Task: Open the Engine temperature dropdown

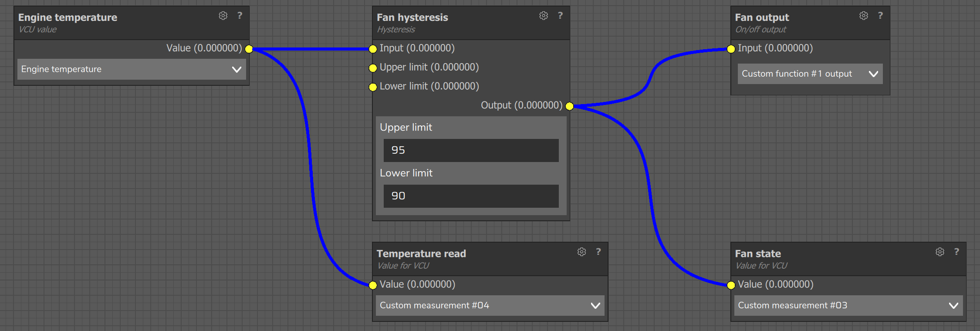Action: point(132,69)
